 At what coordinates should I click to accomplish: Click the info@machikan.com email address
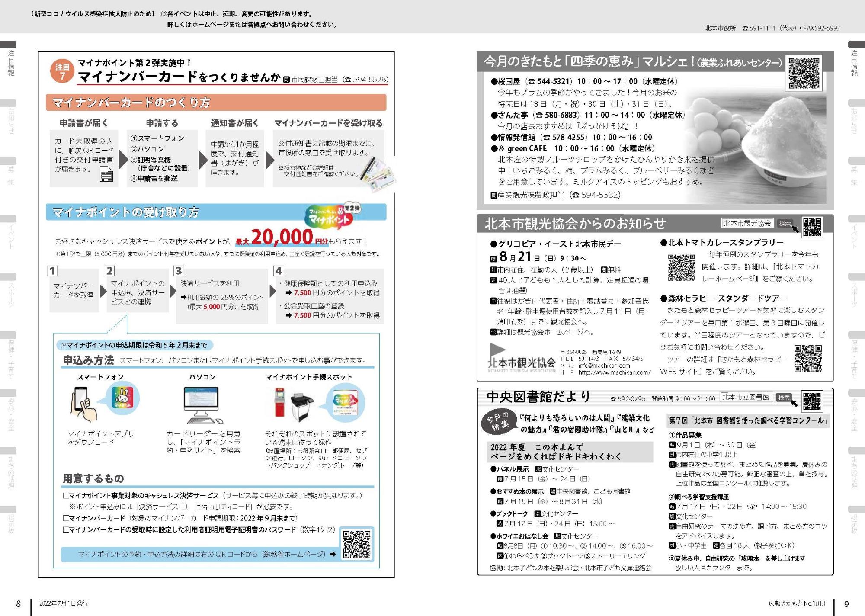(x=604, y=366)
